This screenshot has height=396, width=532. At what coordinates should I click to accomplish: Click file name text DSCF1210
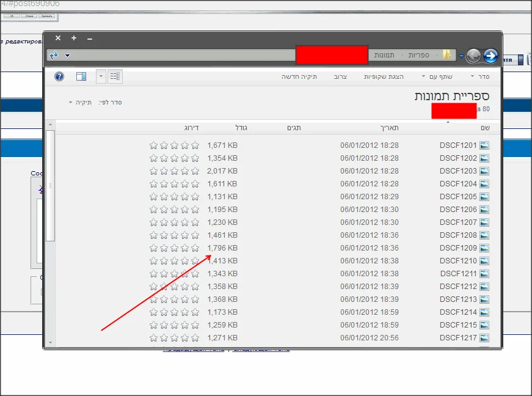(458, 261)
